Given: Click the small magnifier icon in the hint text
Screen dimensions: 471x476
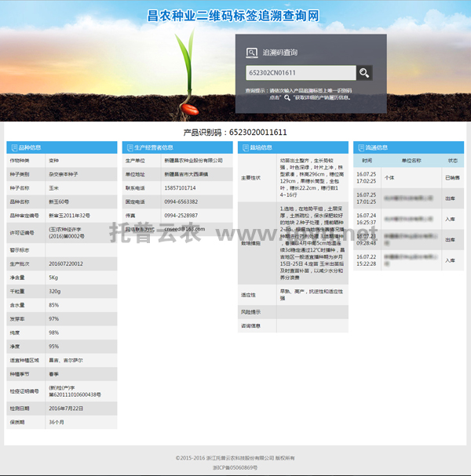Looking at the screenshot, I should (x=287, y=97).
